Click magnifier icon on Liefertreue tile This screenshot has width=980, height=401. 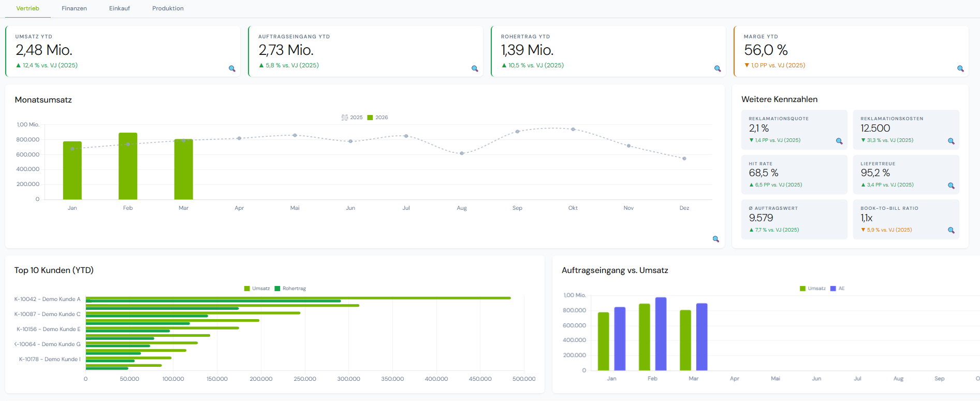point(951,186)
